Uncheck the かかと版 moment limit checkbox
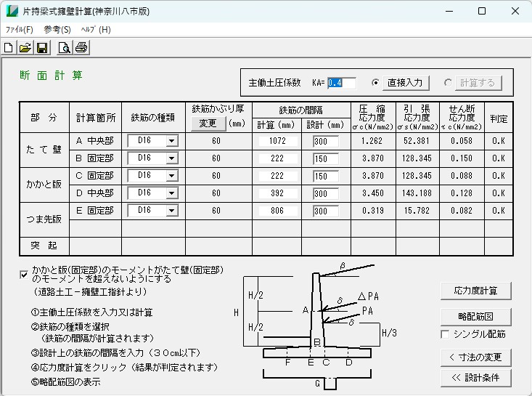The height and width of the screenshot is (396, 532). coord(25,275)
